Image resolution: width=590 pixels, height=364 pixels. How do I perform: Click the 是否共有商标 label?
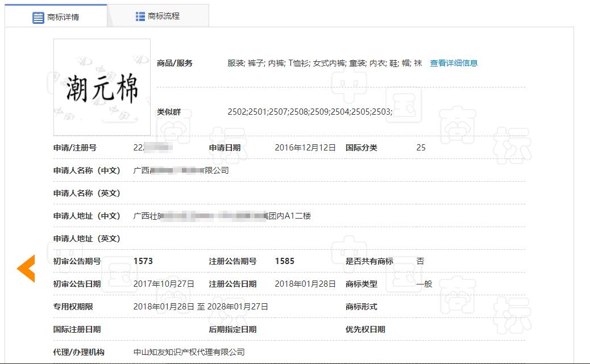pos(369,261)
